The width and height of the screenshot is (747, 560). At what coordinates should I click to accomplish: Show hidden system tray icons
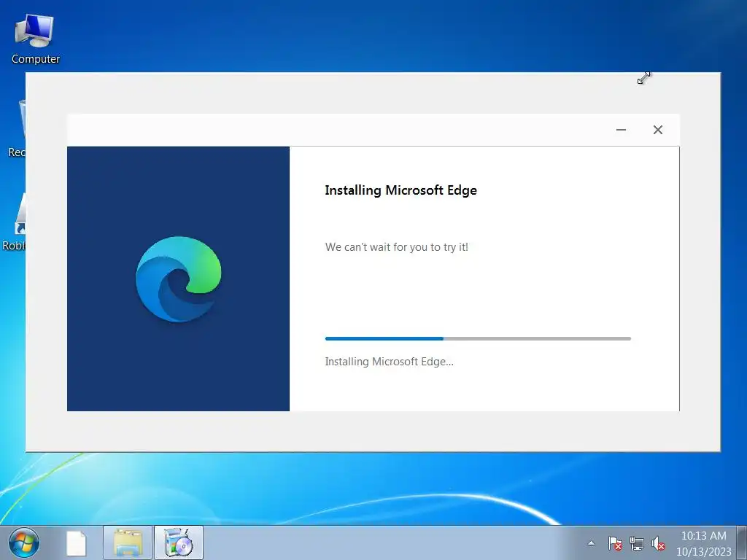(591, 542)
